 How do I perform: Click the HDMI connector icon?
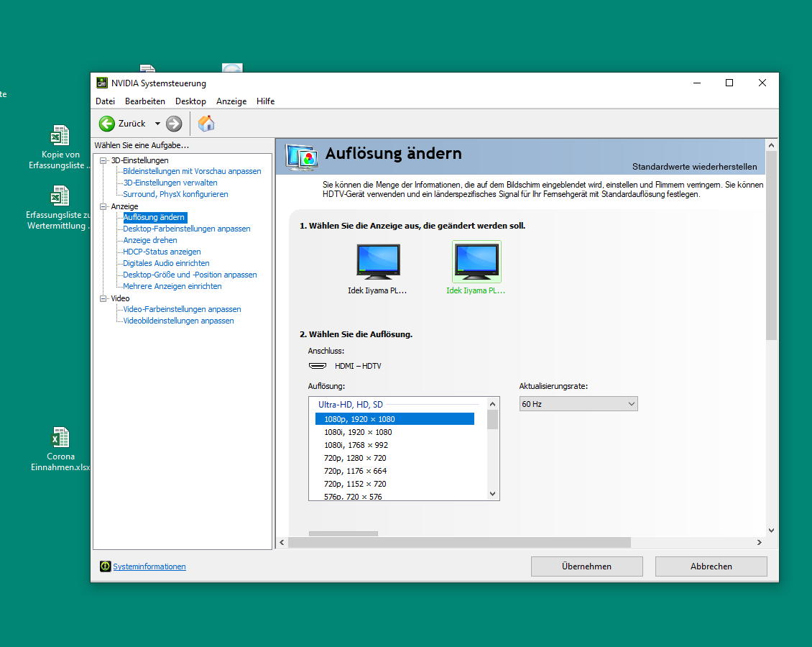click(318, 366)
